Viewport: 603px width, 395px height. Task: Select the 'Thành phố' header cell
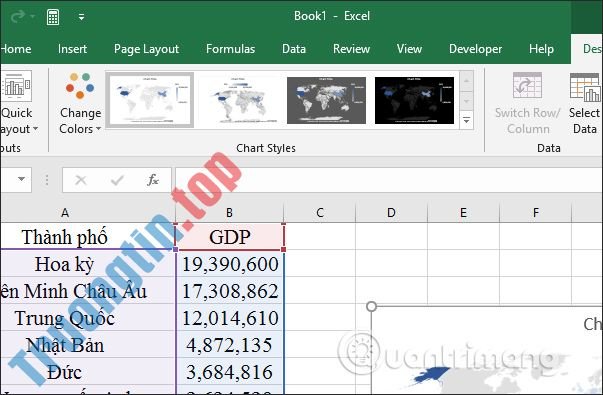coord(88,236)
